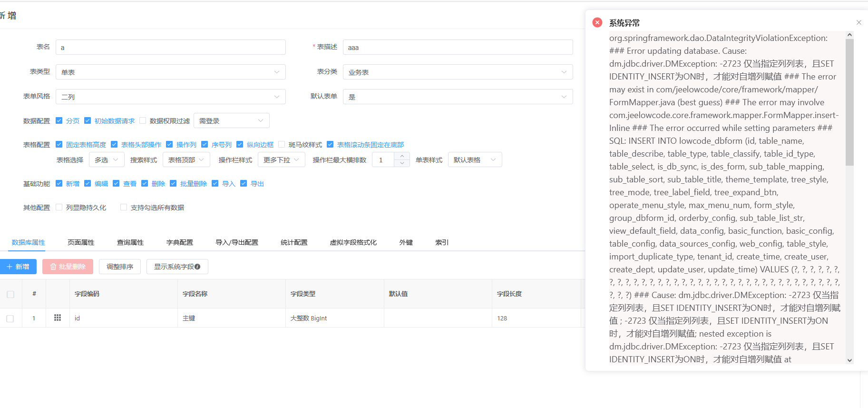Screen dimensions: 868x408
Task: Click the 表名 input field
Action: [x=170, y=47]
